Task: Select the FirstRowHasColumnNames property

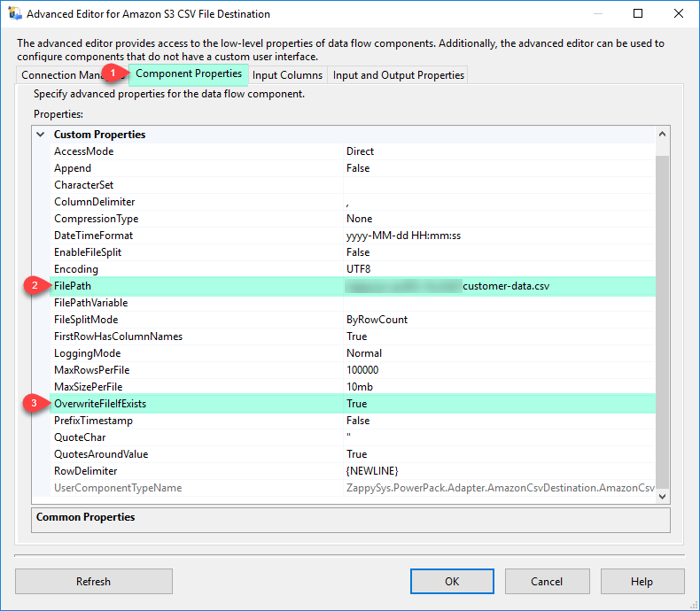Action: (119, 336)
